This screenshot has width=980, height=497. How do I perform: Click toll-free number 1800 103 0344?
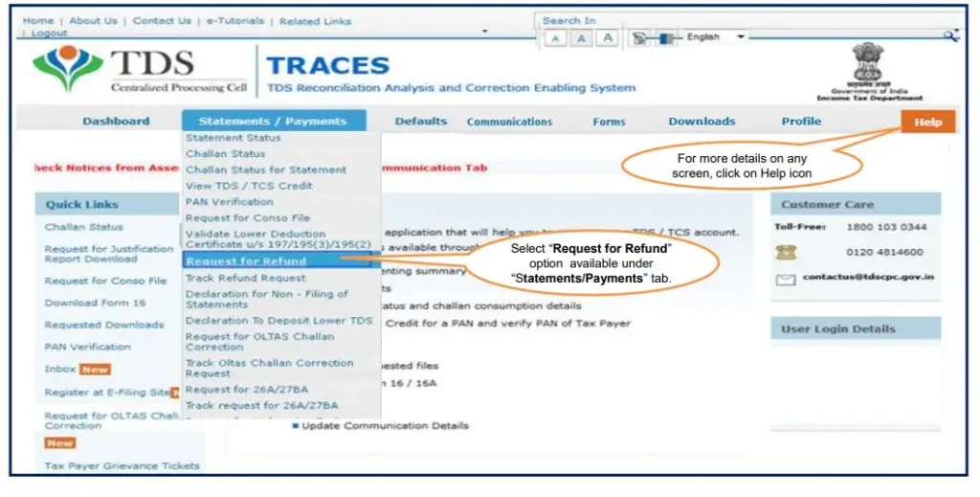coord(886,227)
